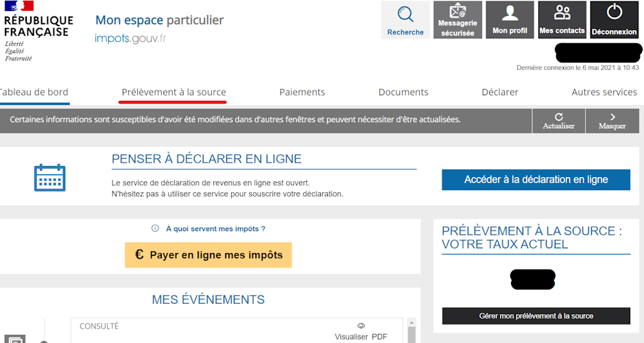Click the Penser à déclarer en ligne heading
This screenshot has width=644, height=343.
point(206,159)
